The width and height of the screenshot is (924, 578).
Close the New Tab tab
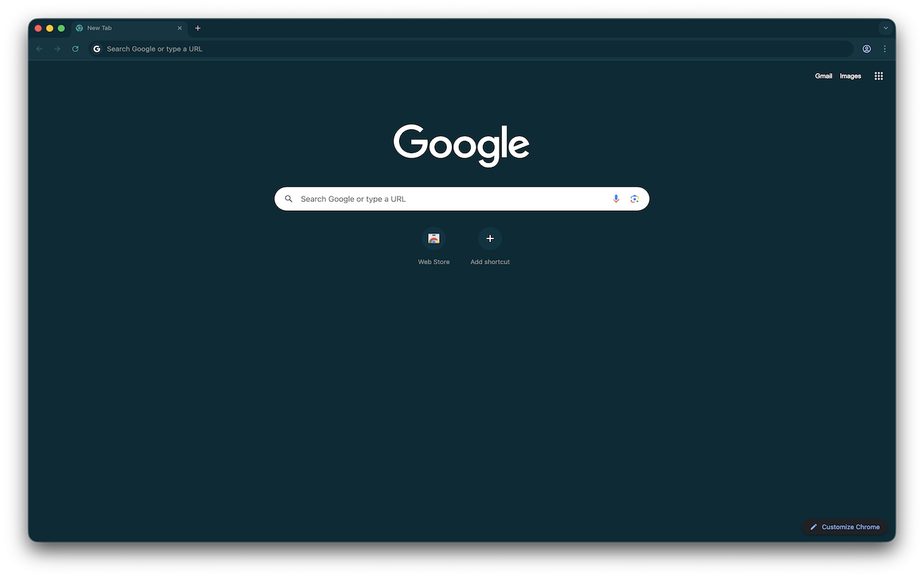(180, 28)
